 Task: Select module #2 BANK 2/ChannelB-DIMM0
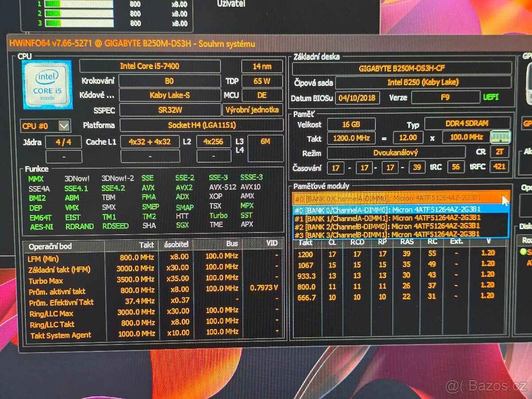(x=401, y=226)
